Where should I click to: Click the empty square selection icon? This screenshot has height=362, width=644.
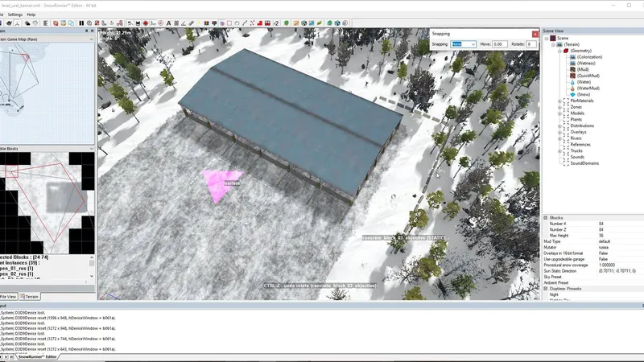(x=229, y=23)
